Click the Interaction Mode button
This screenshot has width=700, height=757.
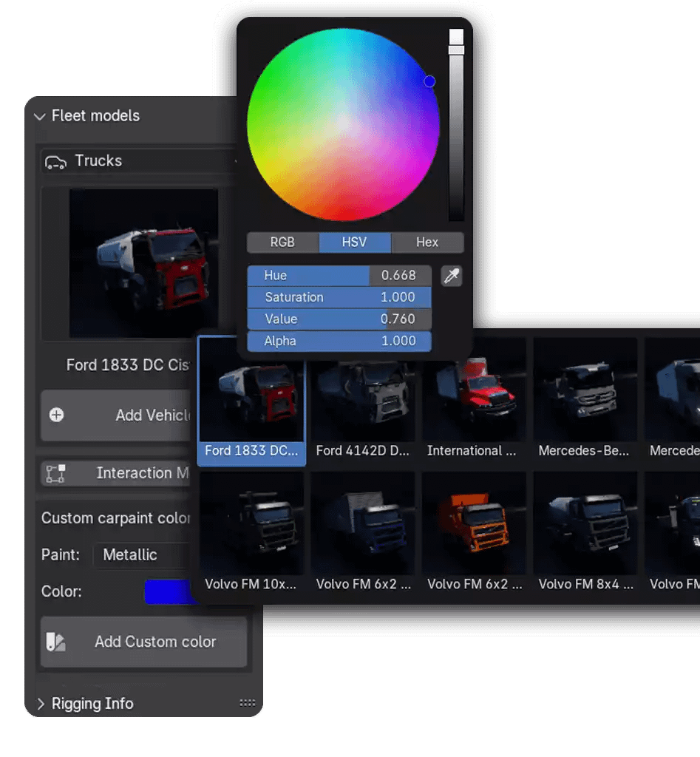(116, 473)
